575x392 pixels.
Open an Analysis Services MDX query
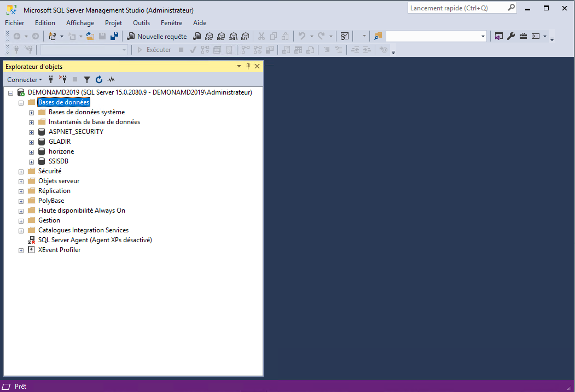pos(209,36)
